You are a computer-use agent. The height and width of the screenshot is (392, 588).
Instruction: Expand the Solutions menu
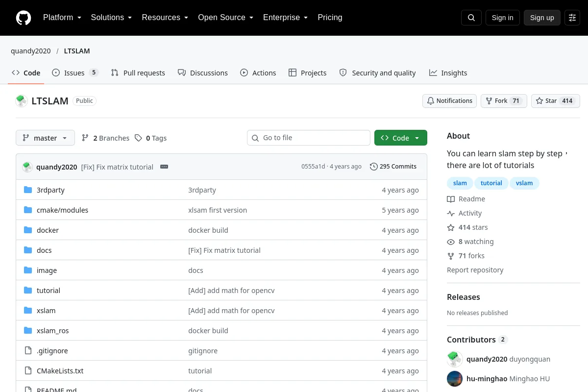pos(112,18)
